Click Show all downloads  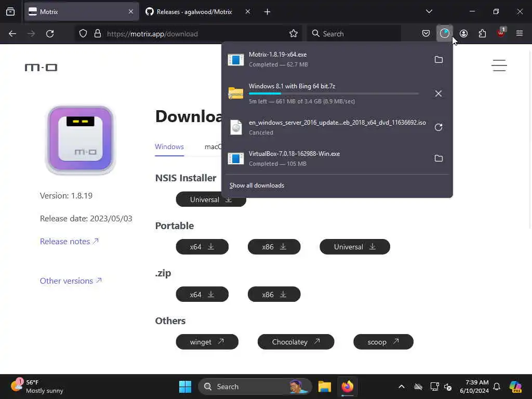tap(257, 185)
